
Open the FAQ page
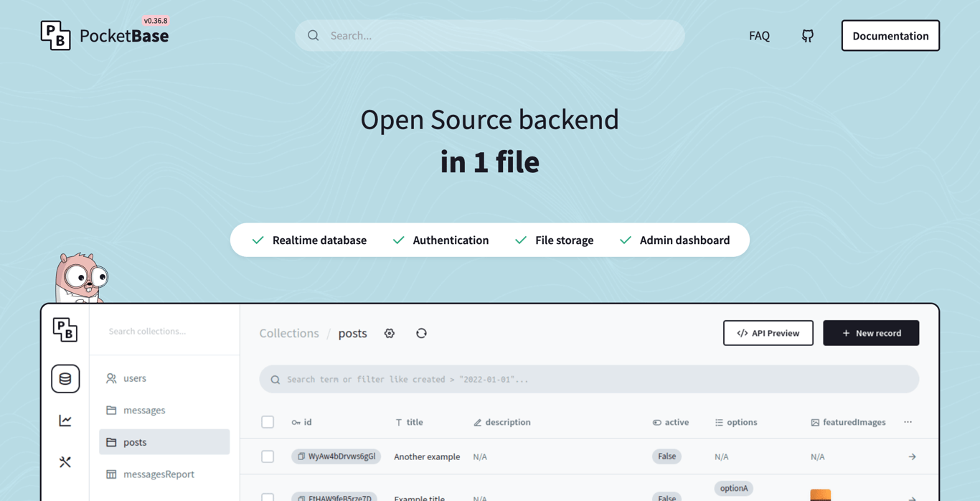pyautogui.click(x=759, y=36)
